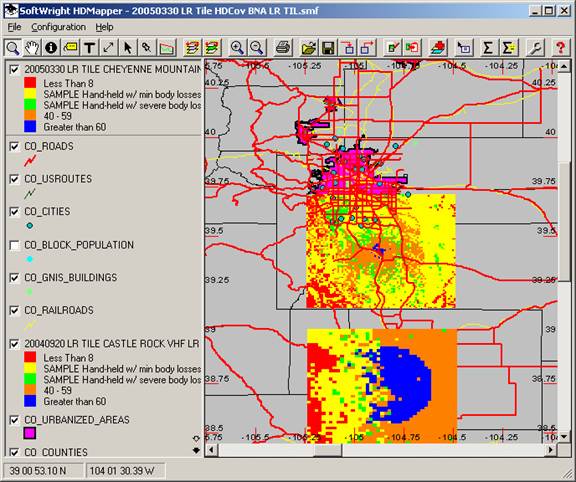Click the red 'Less Than 8' swatch under CHEYENNE MOUNTAIN
576x482 pixels.
click(x=30, y=82)
